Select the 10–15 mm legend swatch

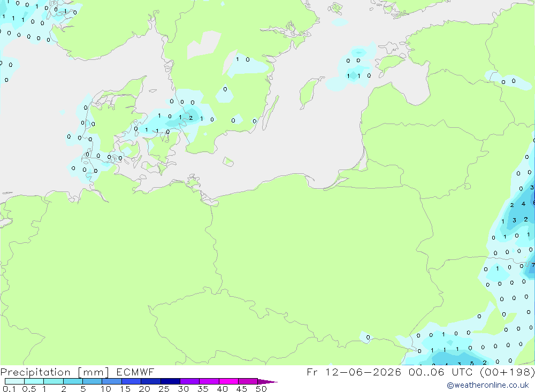pyautogui.click(x=112, y=381)
